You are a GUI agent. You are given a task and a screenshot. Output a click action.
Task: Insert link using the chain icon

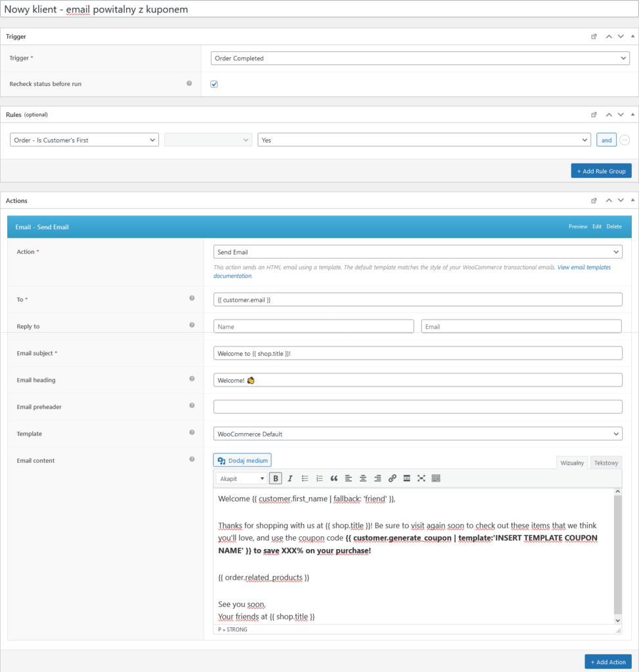pyautogui.click(x=392, y=478)
